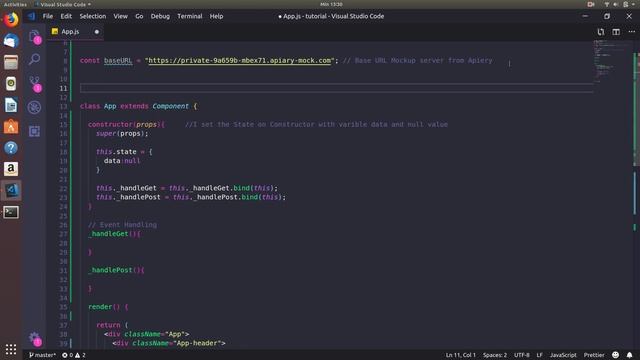This screenshot has height=360, width=640.
Task: Change the JavaScript language mode
Action: pos(563,355)
